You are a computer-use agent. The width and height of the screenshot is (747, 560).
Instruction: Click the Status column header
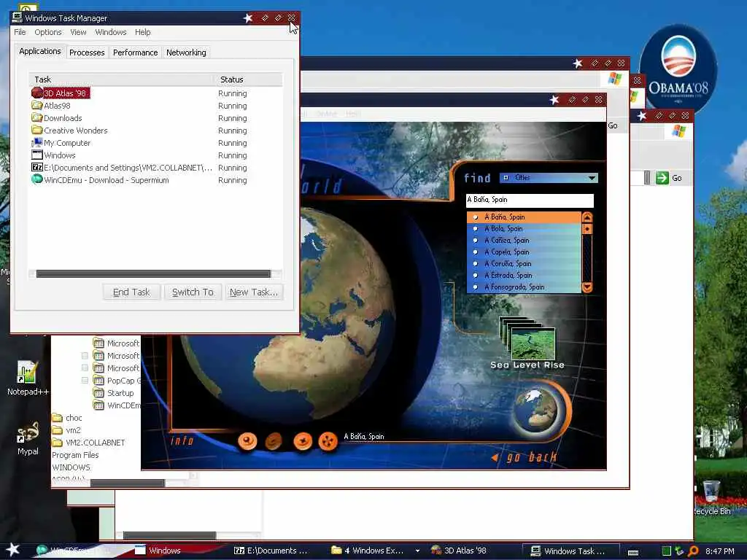coord(248,79)
